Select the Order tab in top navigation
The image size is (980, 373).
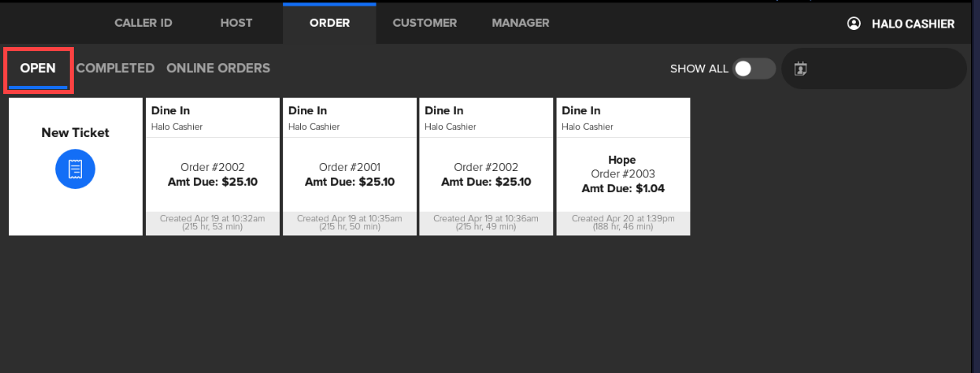tap(329, 23)
